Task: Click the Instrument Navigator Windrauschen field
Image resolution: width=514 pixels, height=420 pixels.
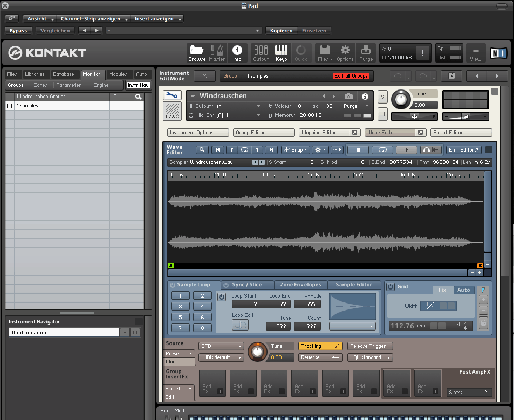Action: 64,333
